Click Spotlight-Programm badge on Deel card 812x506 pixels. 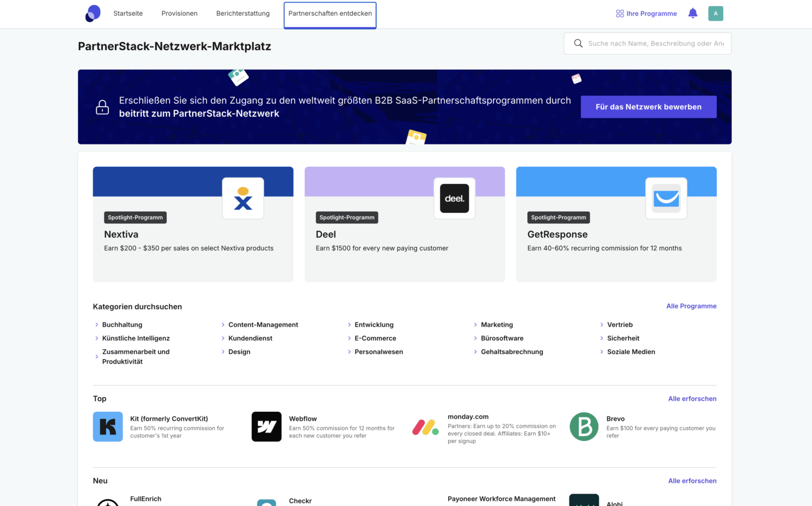pos(347,218)
